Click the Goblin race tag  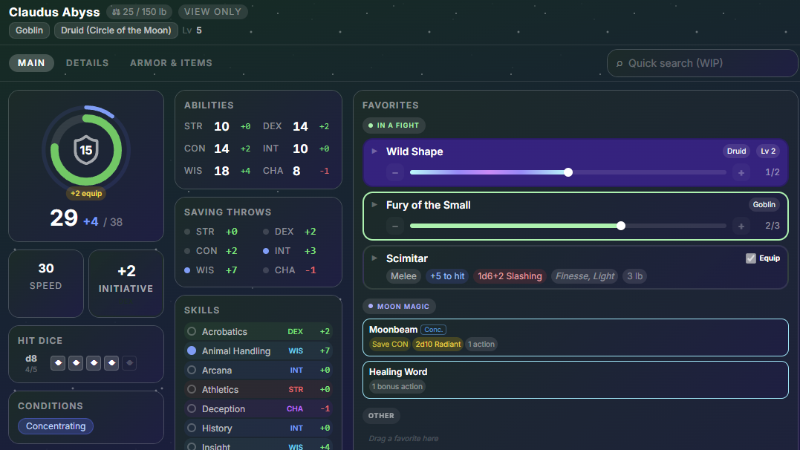[29, 31]
